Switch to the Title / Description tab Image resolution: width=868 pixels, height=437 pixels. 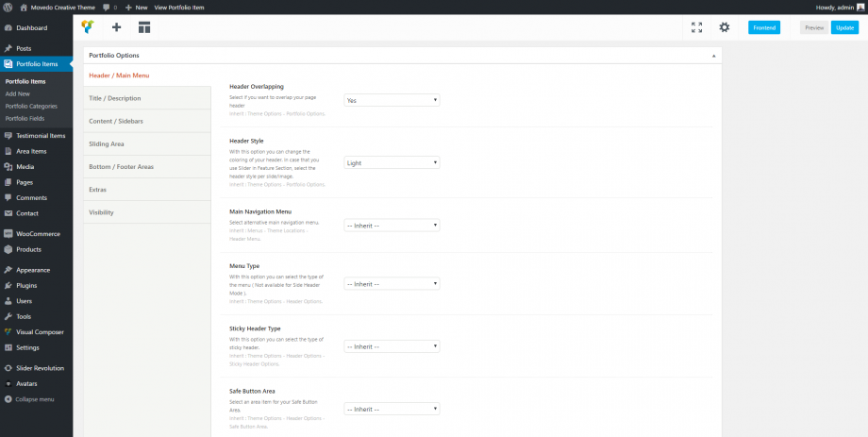[115, 98]
